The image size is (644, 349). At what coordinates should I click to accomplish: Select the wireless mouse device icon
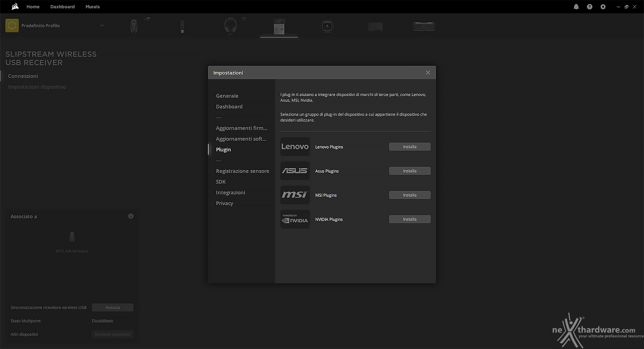click(134, 26)
